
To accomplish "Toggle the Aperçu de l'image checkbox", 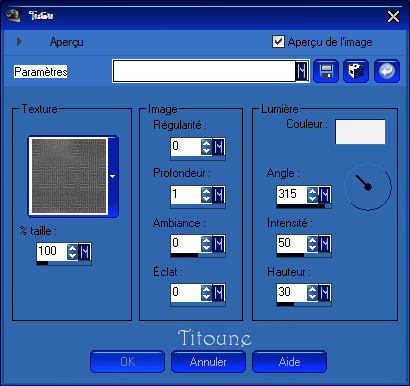I will point(278,42).
